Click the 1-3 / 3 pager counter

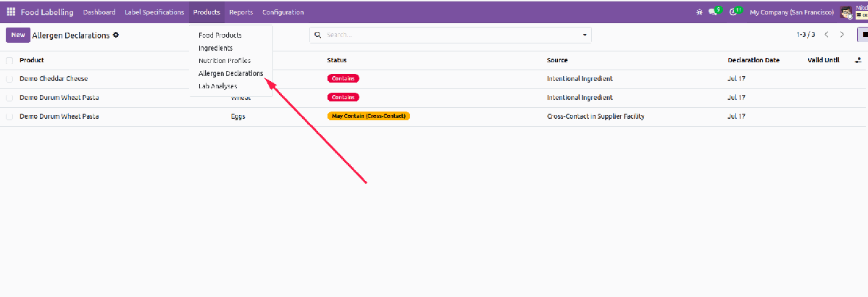tap(806, 35)
